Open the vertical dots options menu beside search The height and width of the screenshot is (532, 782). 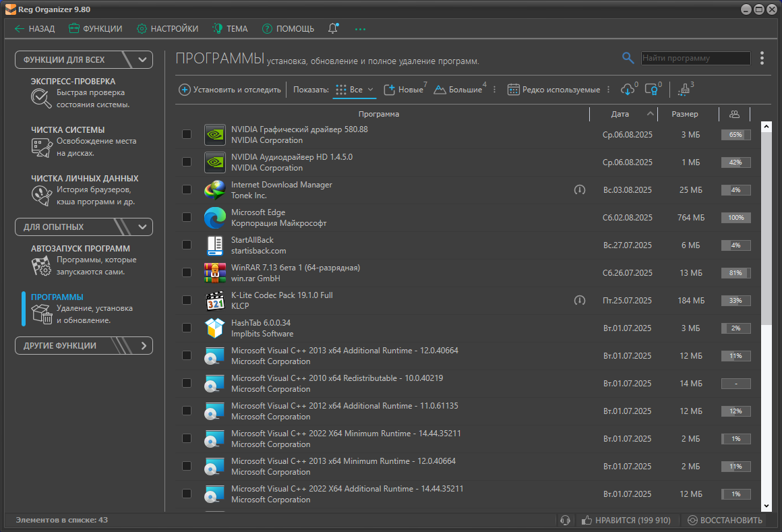[x=762, y=58]
